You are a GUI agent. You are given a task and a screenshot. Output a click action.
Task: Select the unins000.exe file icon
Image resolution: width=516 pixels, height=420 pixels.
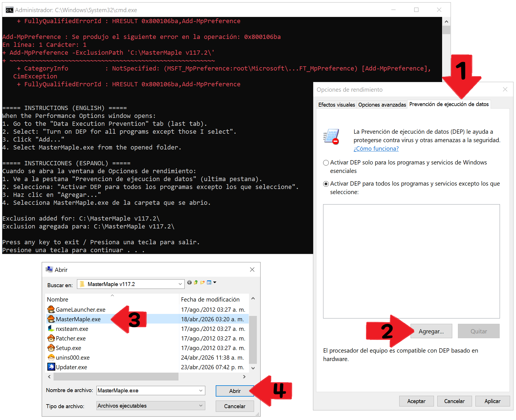click(51, 357)
